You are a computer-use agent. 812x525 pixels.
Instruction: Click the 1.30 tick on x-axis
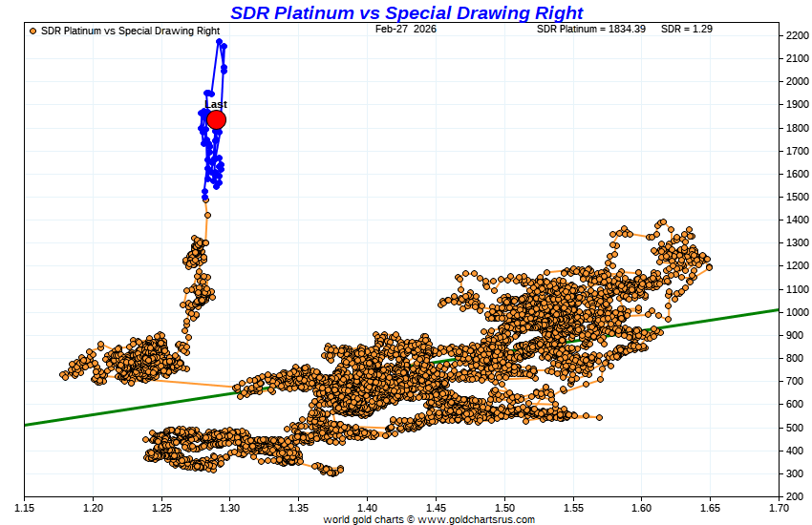(229, 507)
